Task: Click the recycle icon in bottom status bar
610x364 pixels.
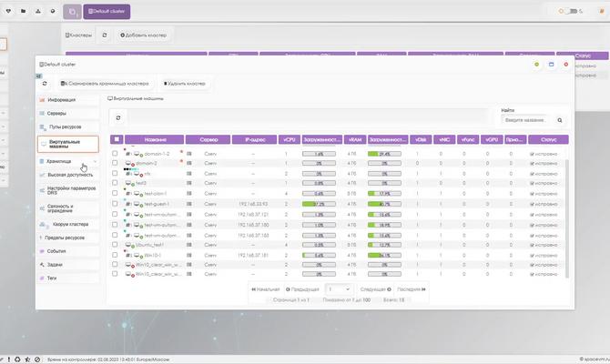Action: coord(17,359)
